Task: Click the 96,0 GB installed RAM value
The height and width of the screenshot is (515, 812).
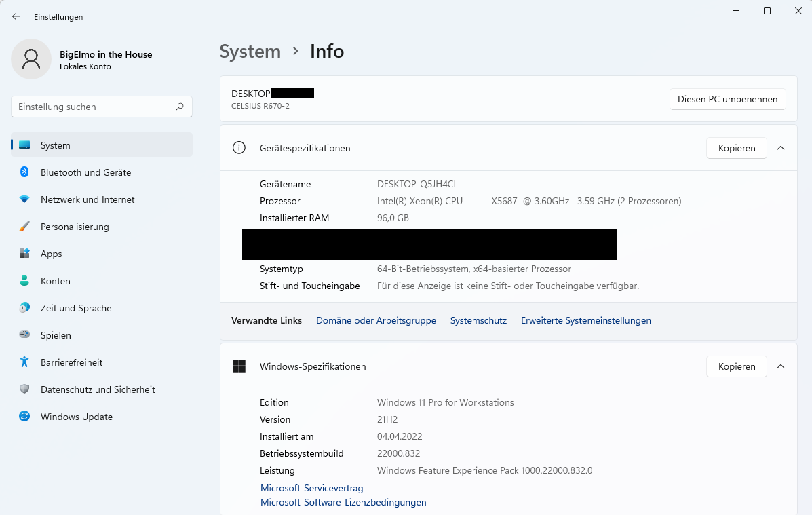Action: click(393, 218)
